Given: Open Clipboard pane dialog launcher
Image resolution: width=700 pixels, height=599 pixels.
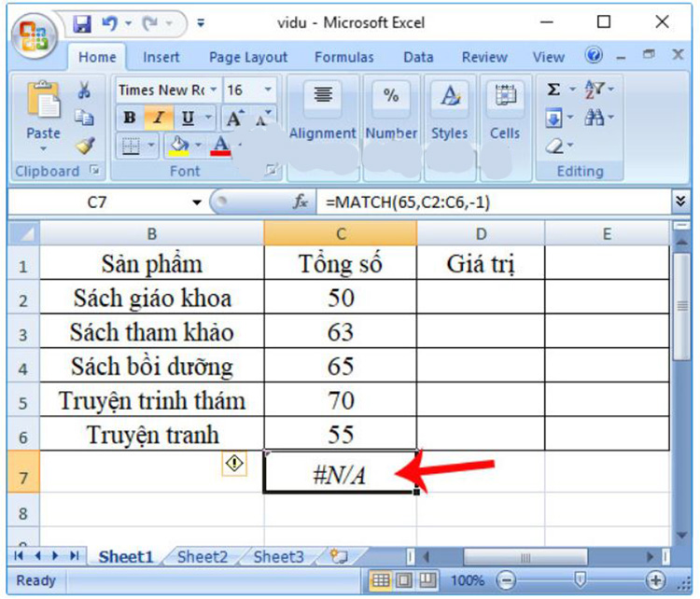Looking at the screenshot, I should [x=94, y=170].
